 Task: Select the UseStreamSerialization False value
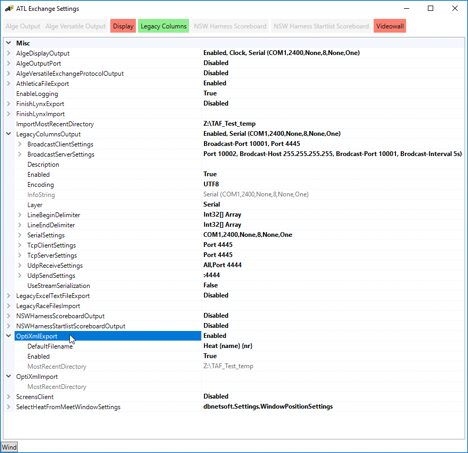point(210,285)
